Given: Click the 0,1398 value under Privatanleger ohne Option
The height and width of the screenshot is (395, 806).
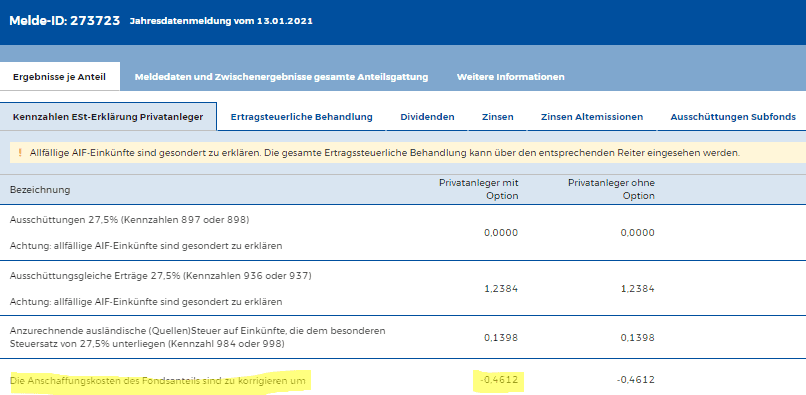Looking at the screenshot, I should (637, 338).
